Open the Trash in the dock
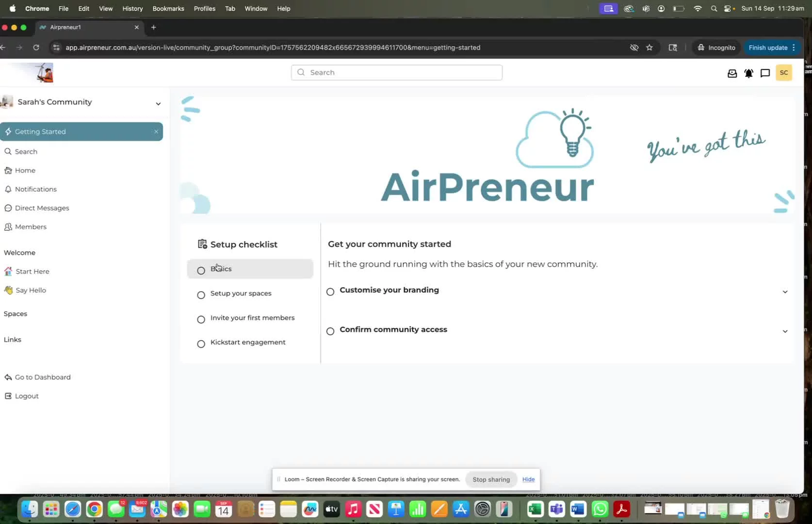Image resolution: width=812 pixels, height=524 pixels. [782, 509]
